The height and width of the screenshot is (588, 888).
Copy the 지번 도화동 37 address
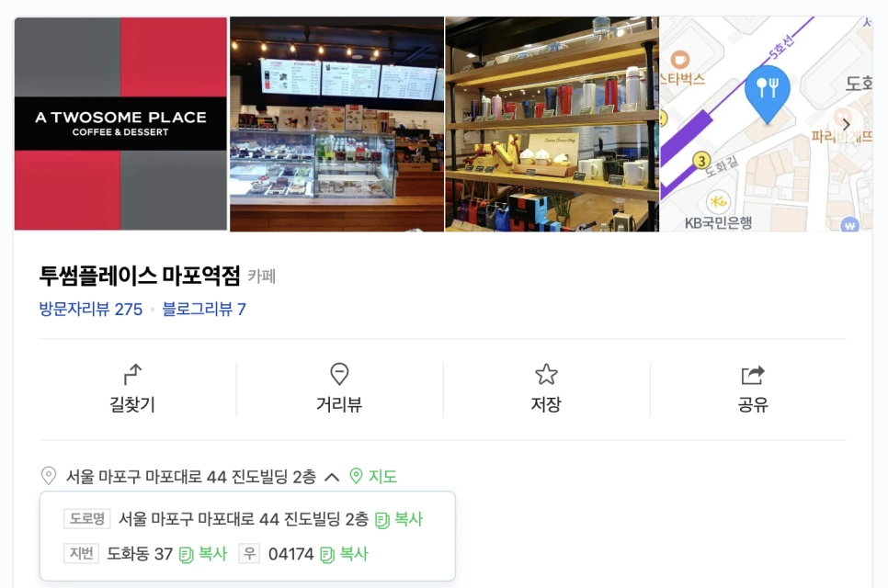point(203,554)
